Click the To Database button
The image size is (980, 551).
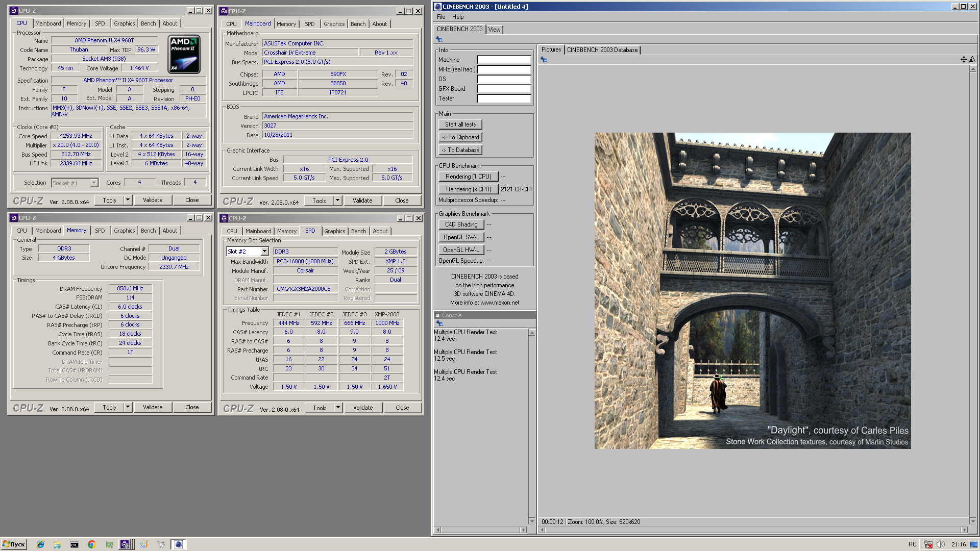pos(460,150)
